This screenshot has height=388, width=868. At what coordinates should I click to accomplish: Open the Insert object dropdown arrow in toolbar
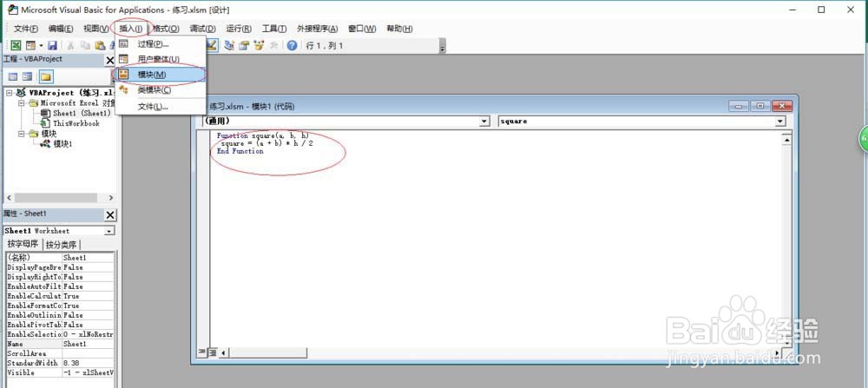pyautogui.click(x=39, y=46)
